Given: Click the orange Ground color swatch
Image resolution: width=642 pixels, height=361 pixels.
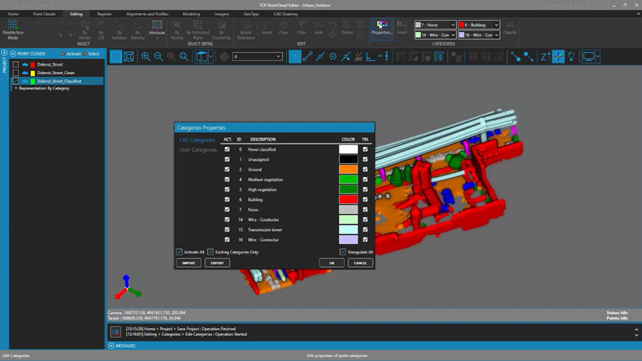Looking at the screenshot, I should coord(348,169).
